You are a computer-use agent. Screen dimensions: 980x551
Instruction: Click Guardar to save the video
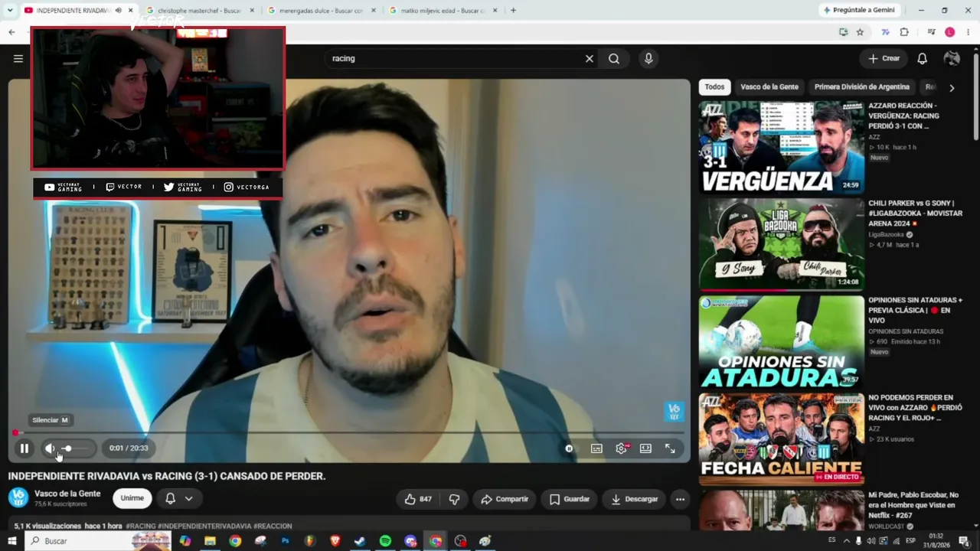[x=570, y=499]
